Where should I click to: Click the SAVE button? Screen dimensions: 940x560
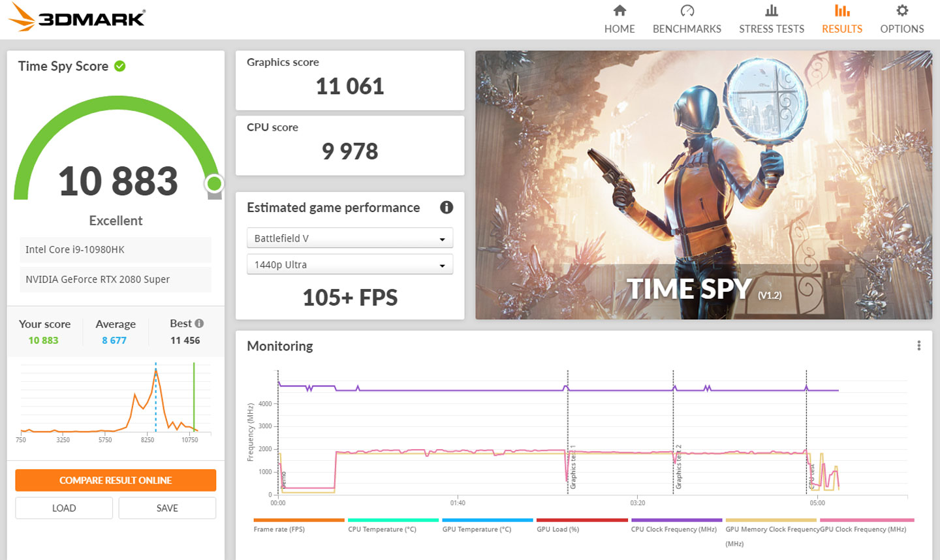166,507
